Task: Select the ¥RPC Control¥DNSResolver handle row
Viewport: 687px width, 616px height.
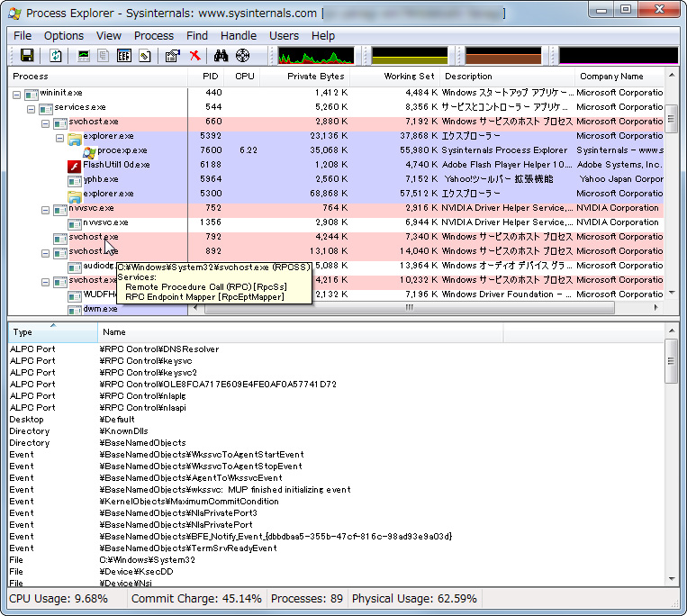Action: click(x=336, y=349)
